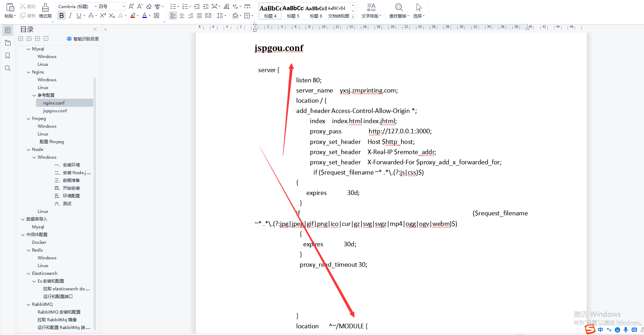Apply the 标题 6 heading style

[x=316, y=11]
